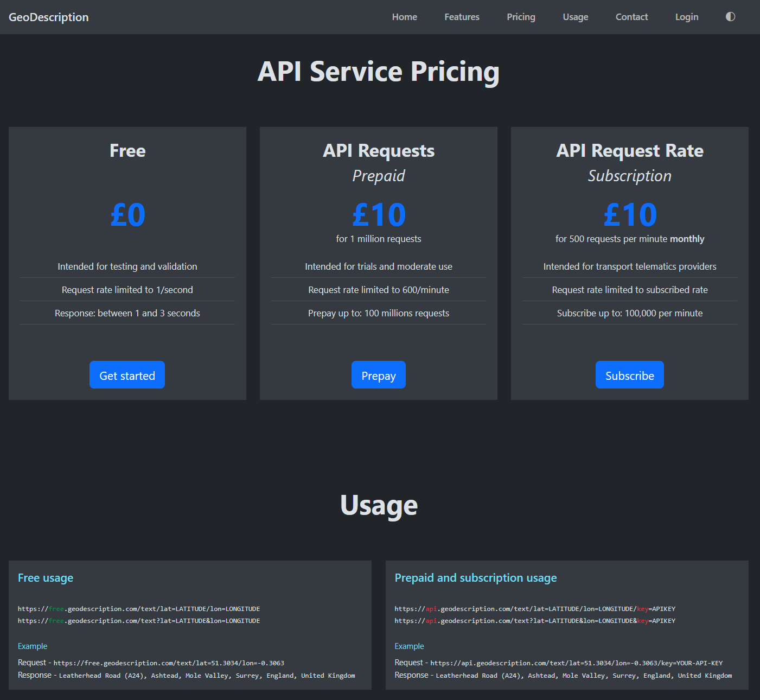
Task: Open the Login page
Action: [686, 17]
